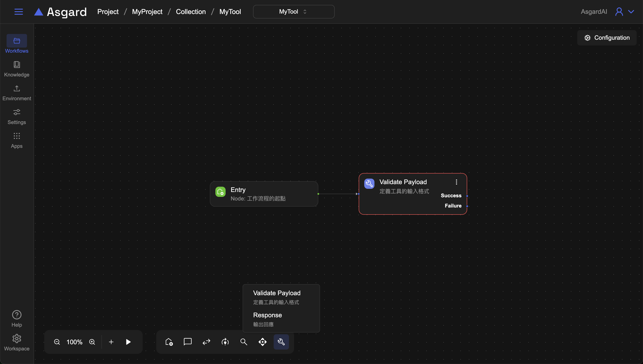This screenshot has width=643, height=364.
Task: Click the circular arrows rocket icon
Action: (225, 342)
